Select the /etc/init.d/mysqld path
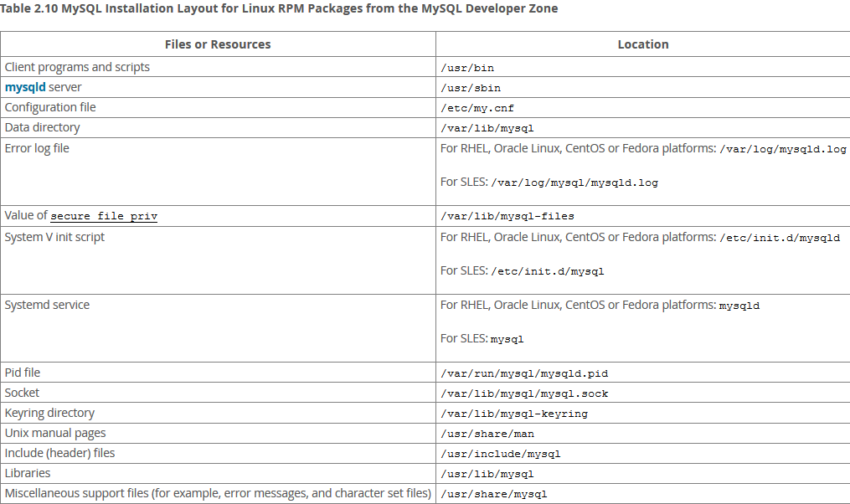 [x=780, y=238]
